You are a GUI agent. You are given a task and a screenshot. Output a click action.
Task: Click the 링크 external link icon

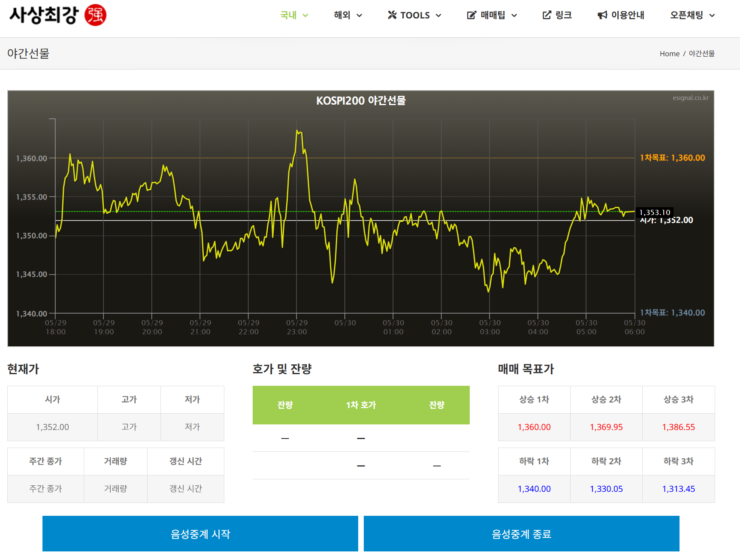pos(547,15)
